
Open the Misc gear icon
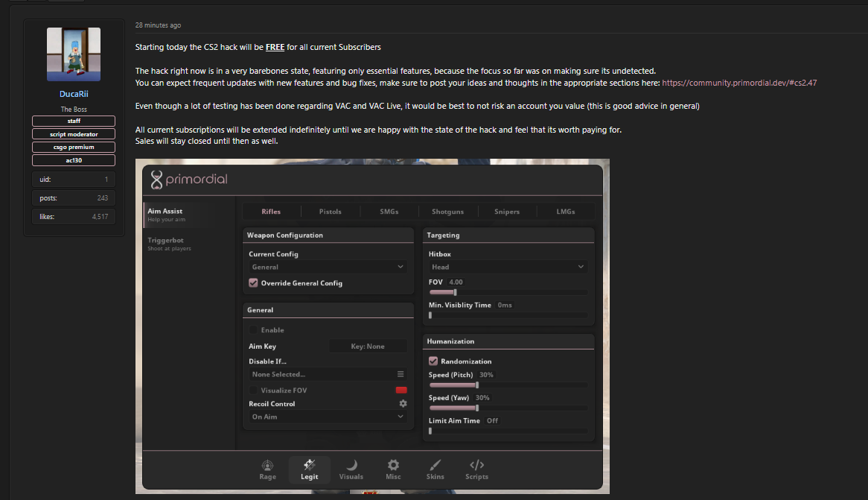[393, 464]
